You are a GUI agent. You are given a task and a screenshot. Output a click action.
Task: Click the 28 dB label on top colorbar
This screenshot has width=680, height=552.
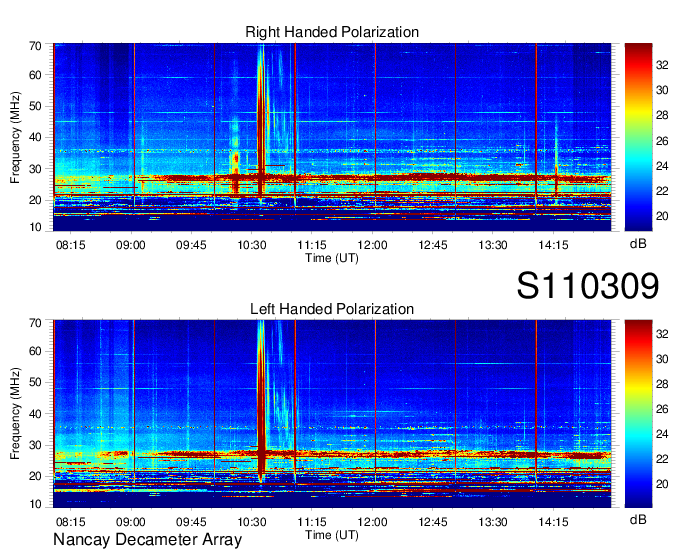[662, 115]
